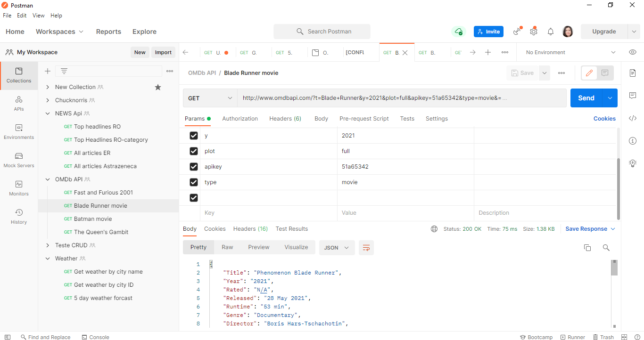Open the Save button dropdown arrow
The image size is (644, 340).
[x=545, y=73]
